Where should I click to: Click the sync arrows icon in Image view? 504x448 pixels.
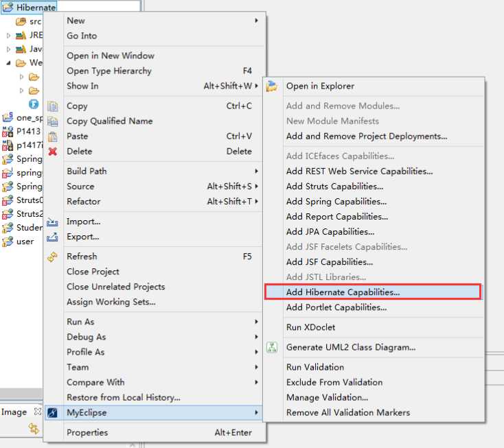click(x=34, y=428)
